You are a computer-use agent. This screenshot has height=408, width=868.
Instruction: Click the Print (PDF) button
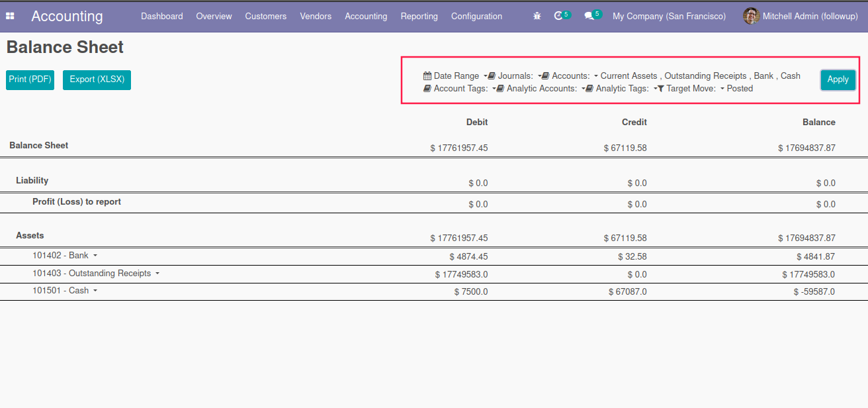[x=30, y=79]
